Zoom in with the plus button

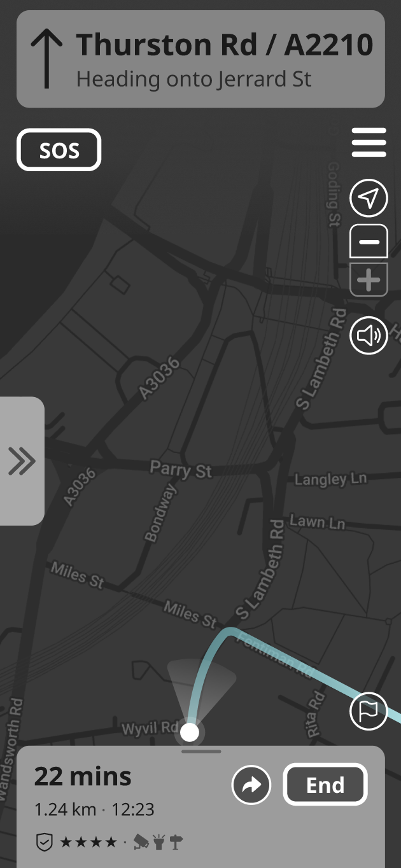coord(369,280)
